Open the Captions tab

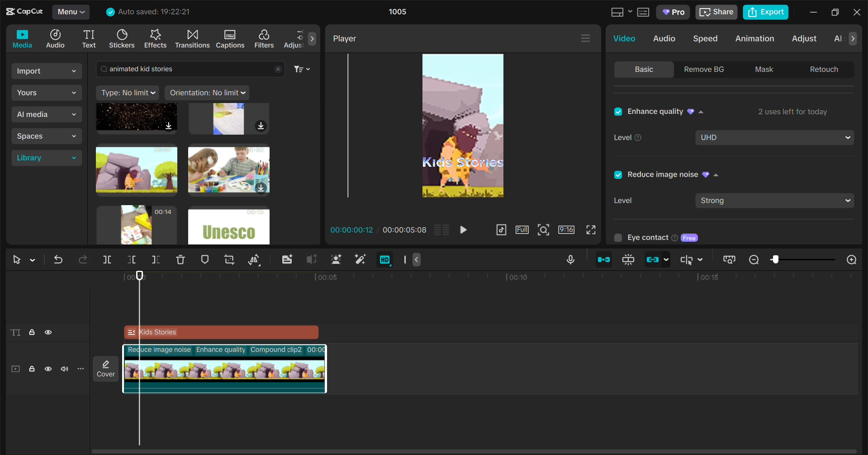point(230,39)
